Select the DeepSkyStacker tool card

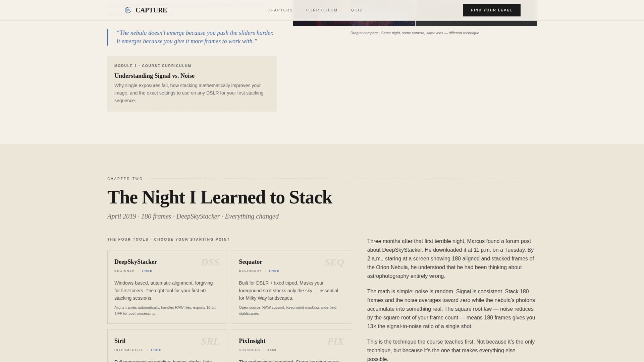pos(167,287)
